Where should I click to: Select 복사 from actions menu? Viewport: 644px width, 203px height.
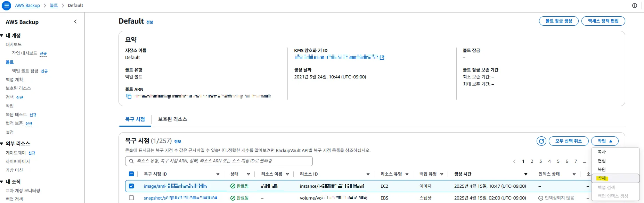[615, 152]
